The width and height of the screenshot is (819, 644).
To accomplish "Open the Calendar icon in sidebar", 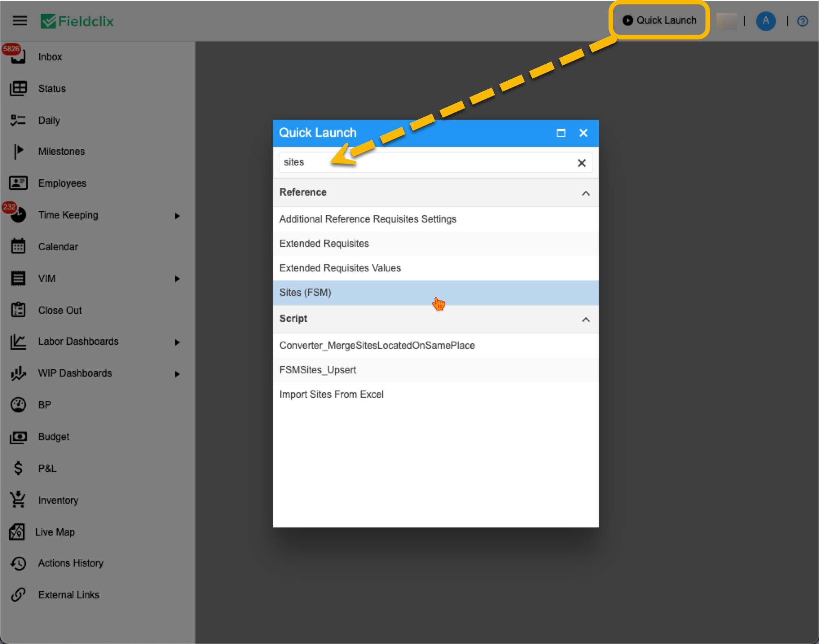I will (18, 247).
